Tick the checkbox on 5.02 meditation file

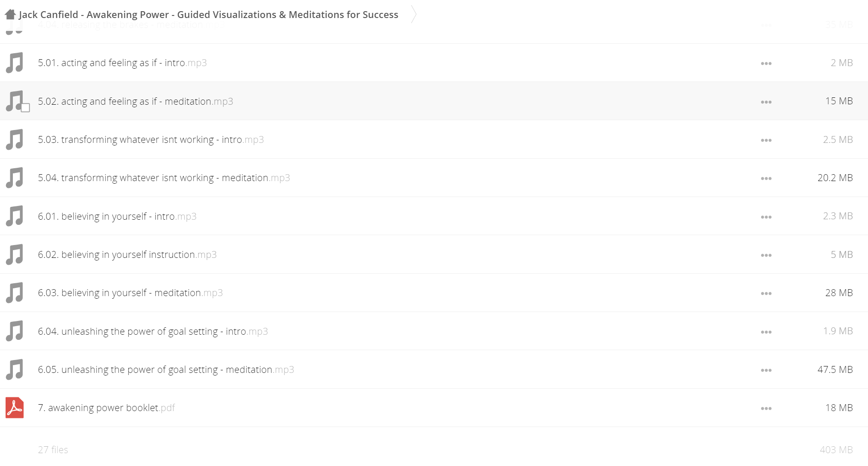[x=25, y=108]
